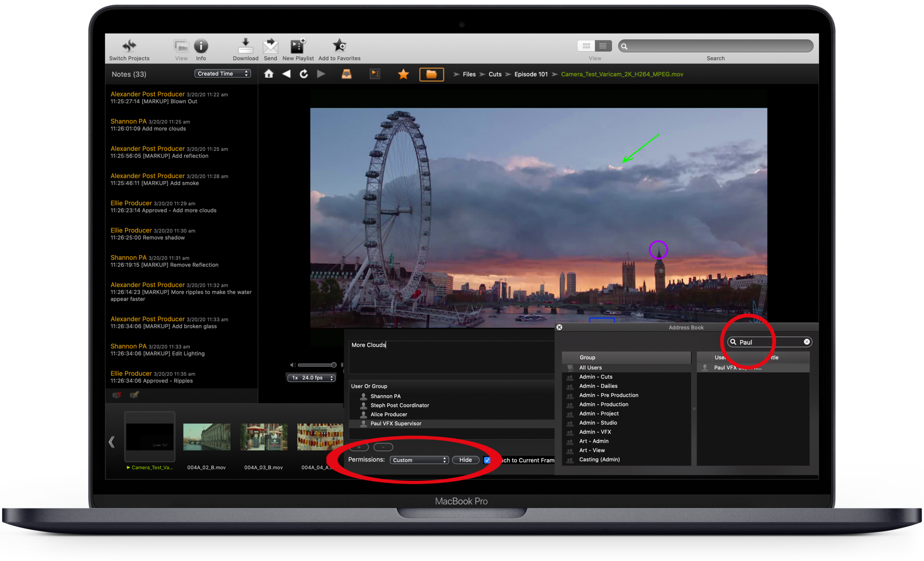Open the Created Time sort dropdown
924x561 pixels.
click(222, 74)
